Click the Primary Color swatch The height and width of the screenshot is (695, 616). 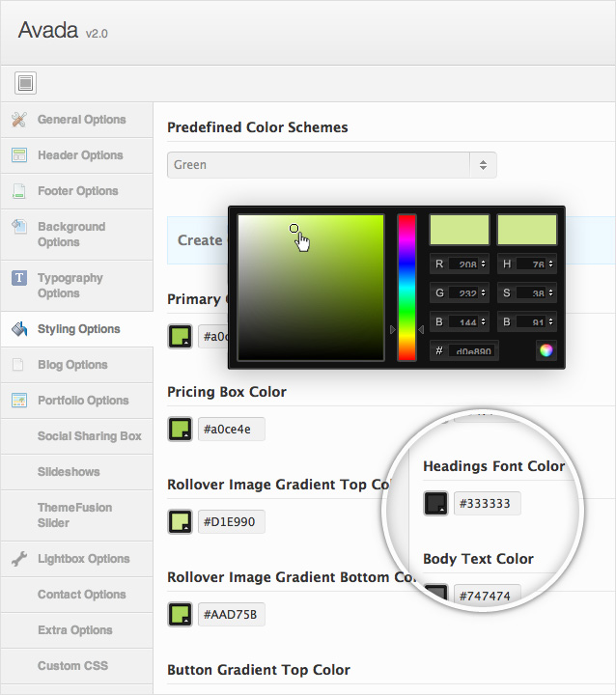coord(180,337)
